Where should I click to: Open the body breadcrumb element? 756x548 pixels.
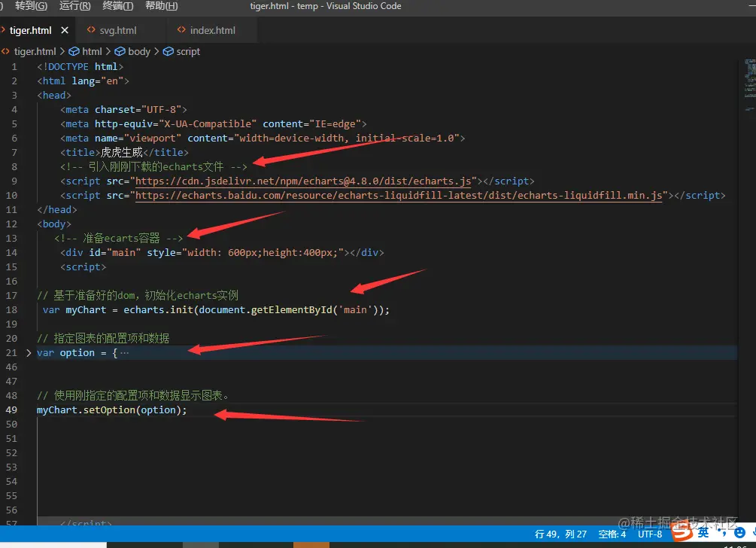coord(132,51)
